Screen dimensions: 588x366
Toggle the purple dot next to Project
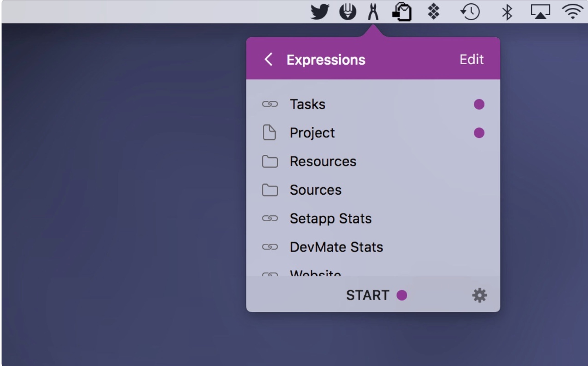[479, 133]
